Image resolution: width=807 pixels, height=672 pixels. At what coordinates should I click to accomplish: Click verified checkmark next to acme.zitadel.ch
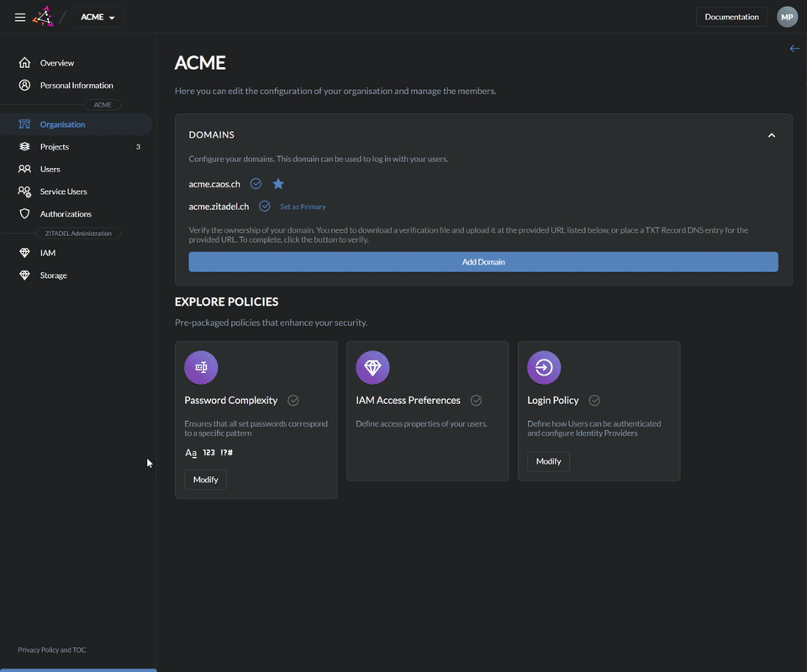click(264, 207)
